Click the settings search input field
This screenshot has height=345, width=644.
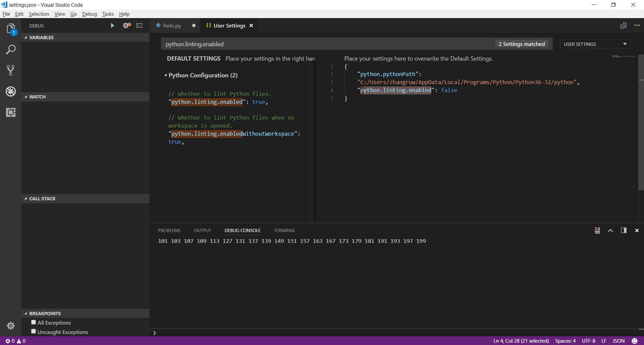point(329,44)
